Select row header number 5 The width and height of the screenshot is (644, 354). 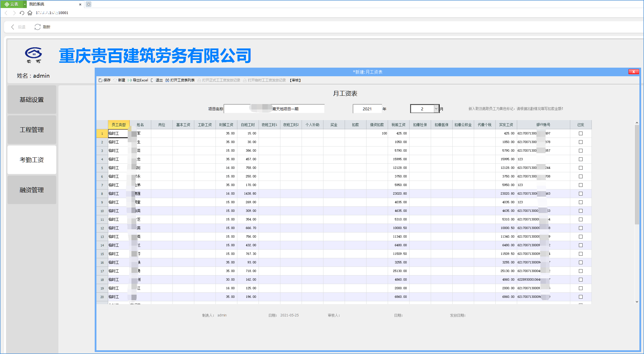click(x=102, y=168)
